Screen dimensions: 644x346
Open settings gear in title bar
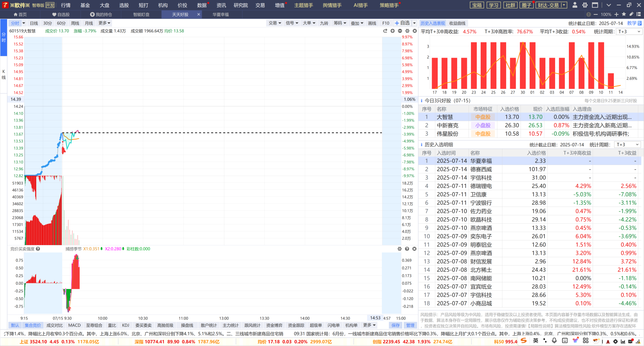[585, 5]
